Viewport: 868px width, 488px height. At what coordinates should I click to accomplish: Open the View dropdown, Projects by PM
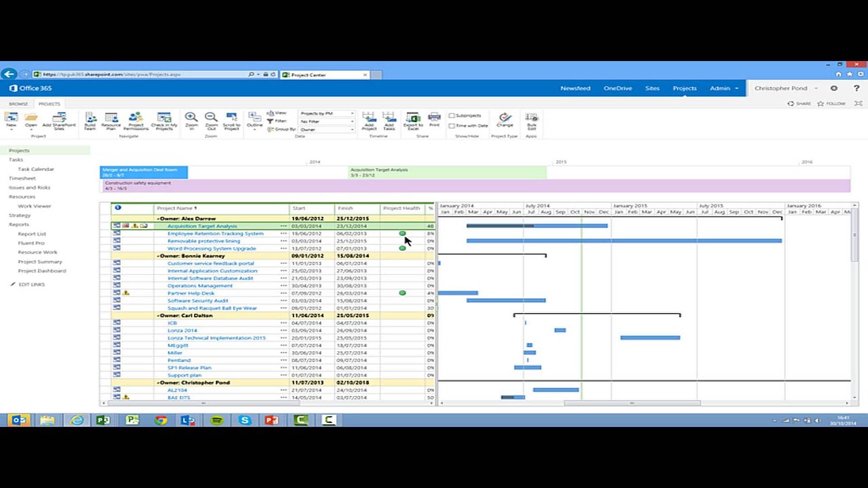pyautogui.click(x=327, y=113)
